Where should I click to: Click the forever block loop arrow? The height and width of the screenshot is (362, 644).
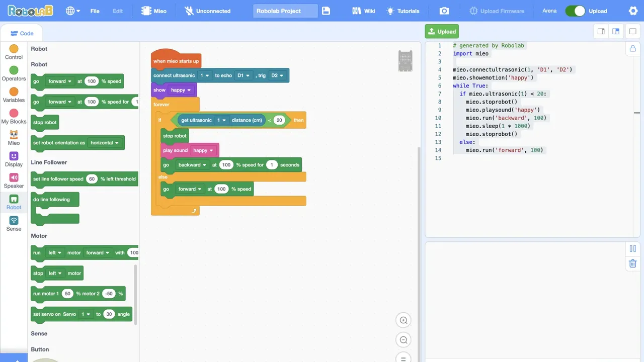[194, 211]
